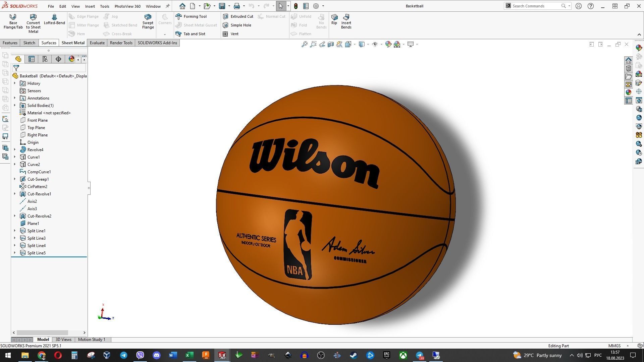Open the File menu
The image size is (644, 362).
click(51, 6)
